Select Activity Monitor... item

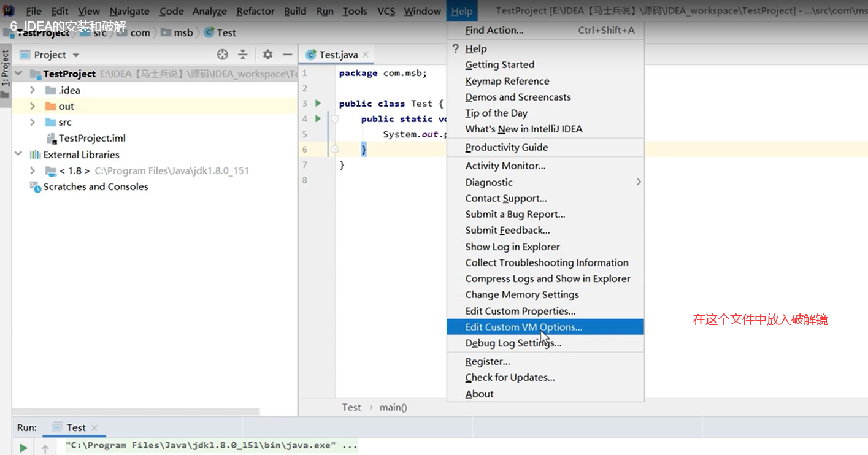(545, 166)
